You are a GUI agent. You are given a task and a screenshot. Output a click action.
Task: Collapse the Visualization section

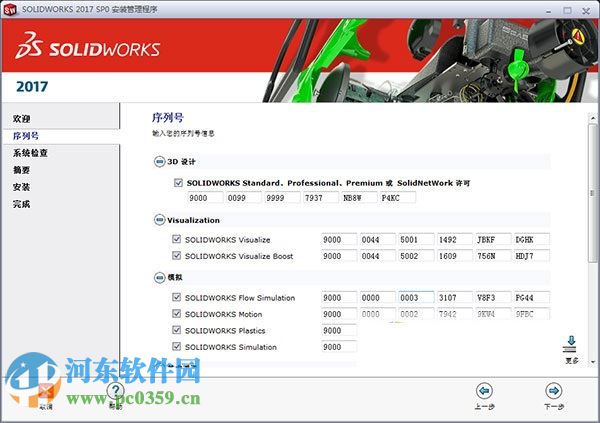point(159,220)
